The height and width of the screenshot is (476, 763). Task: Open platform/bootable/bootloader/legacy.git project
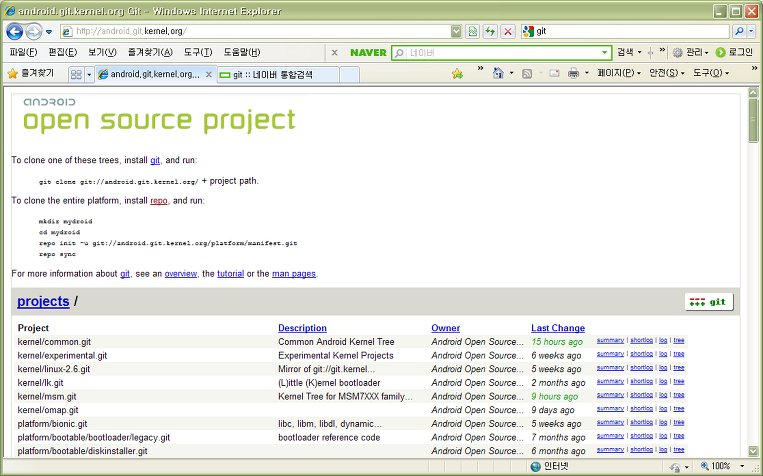(94, 437)
